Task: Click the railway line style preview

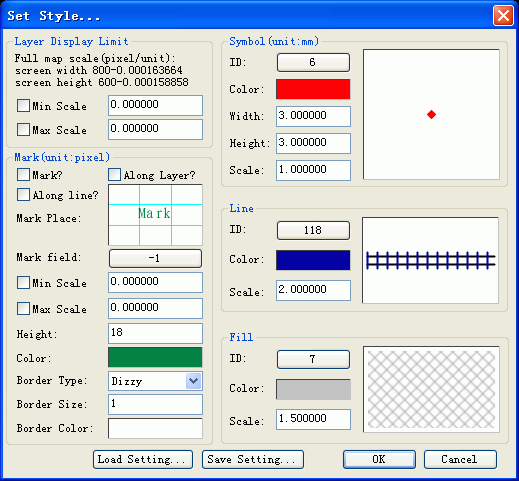Action: [431, 260]
